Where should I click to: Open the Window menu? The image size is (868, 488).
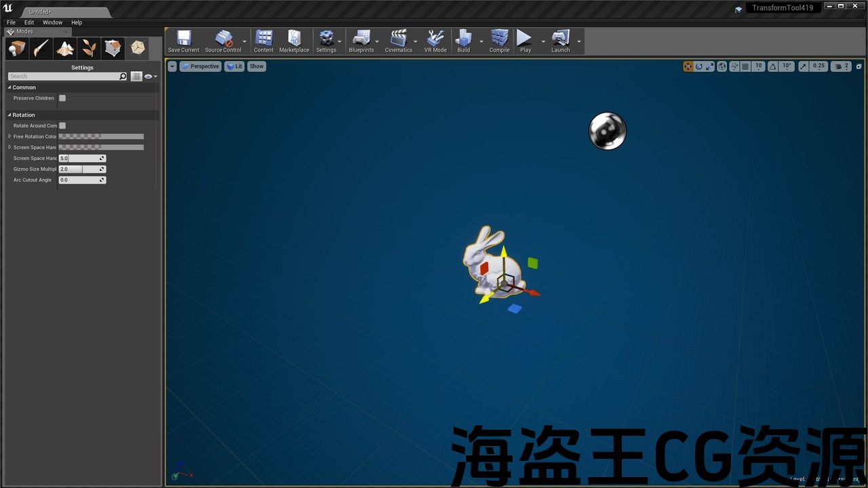(x=52, y=22)
